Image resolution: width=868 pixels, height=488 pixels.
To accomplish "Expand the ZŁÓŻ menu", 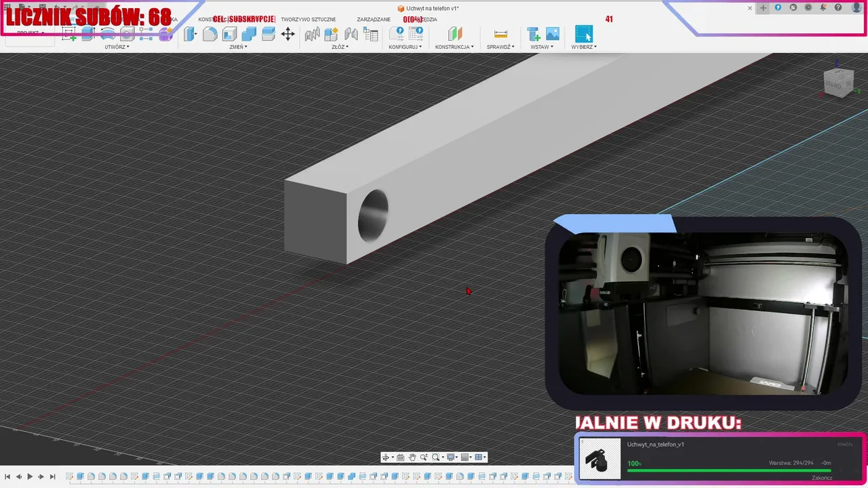I will pos(340,47).
